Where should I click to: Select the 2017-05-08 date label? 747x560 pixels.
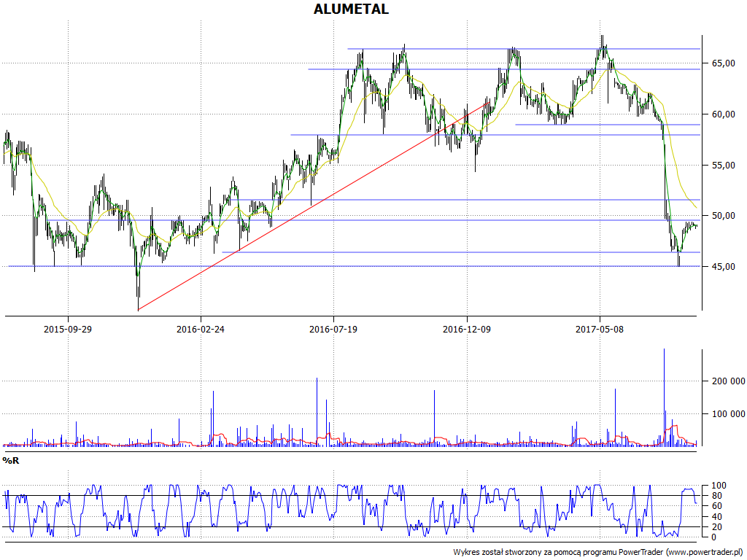pos(600,329)
